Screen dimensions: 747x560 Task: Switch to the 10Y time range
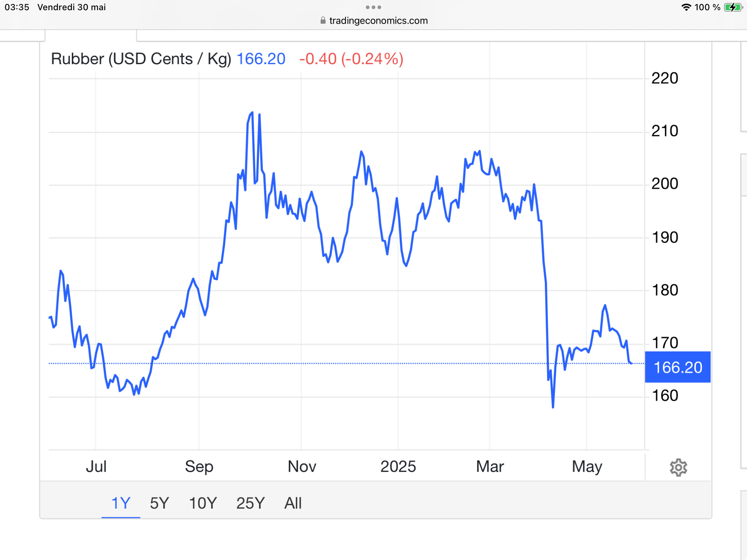pos(203,503)
